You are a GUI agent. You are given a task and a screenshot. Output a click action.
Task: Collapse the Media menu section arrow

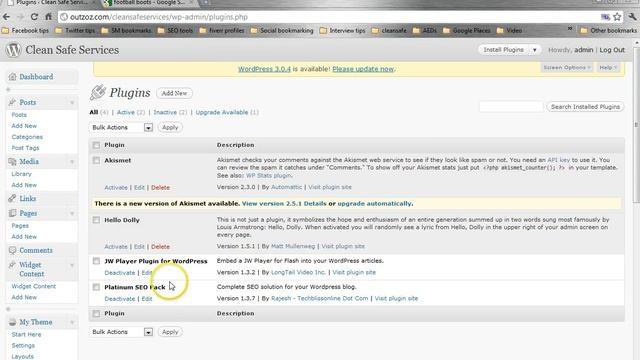tap(72, 162)
